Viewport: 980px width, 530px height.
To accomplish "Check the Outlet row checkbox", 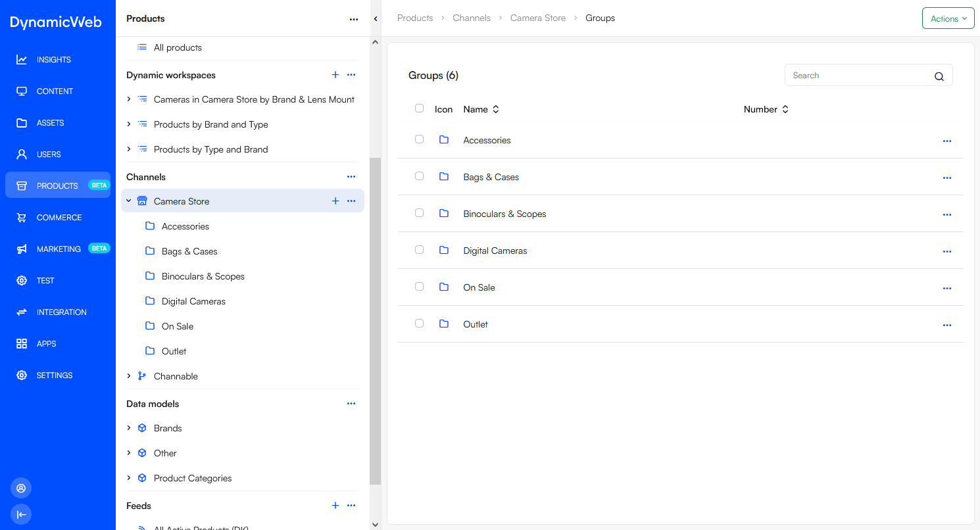I will click(419, 324).
